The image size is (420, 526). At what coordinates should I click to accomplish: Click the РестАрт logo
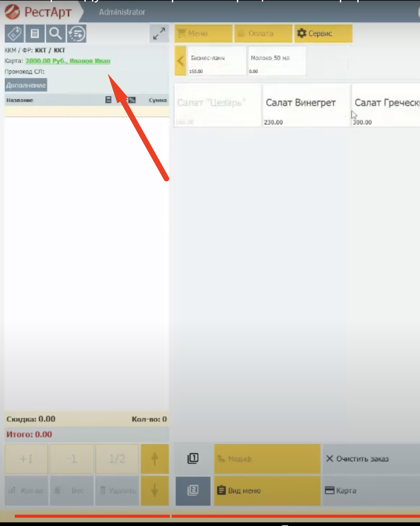coord(38,12)
